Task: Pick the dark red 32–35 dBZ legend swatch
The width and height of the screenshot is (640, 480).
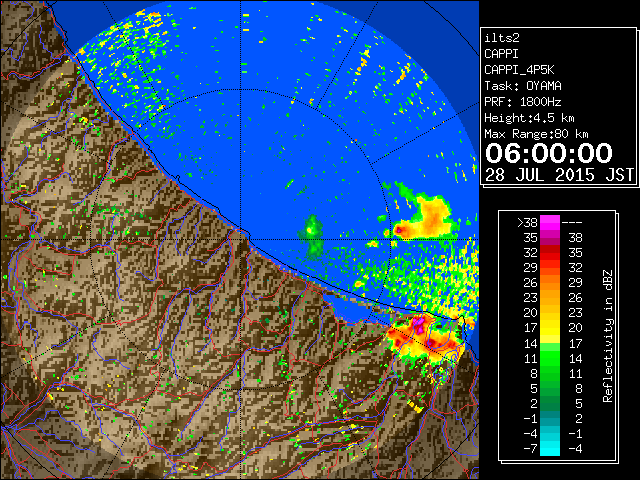Action: [550, 252]
